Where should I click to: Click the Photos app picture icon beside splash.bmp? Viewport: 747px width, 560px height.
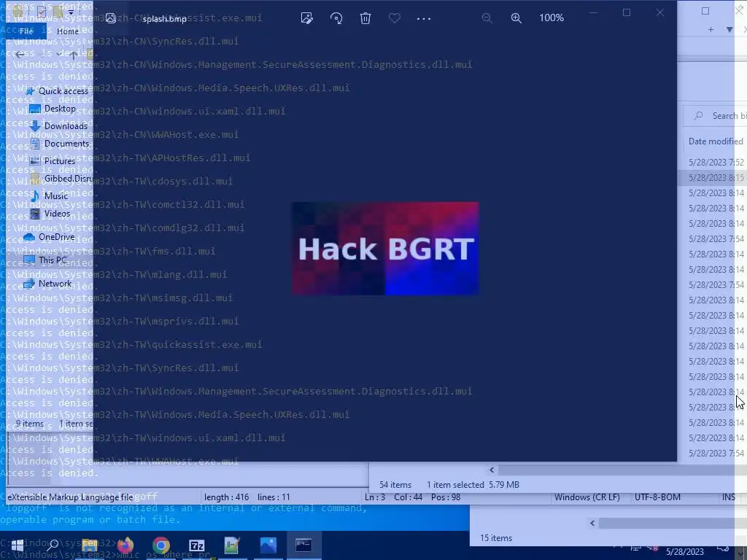tap(111, 18)
